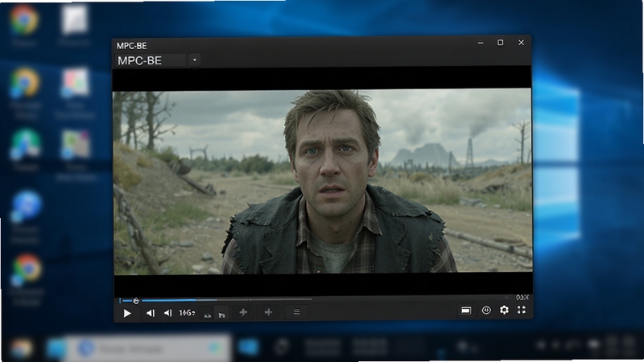The width and height of the screenshot is (644, 362).
Task: Click the plus icon in the control bar
Action: coord(268,313)
